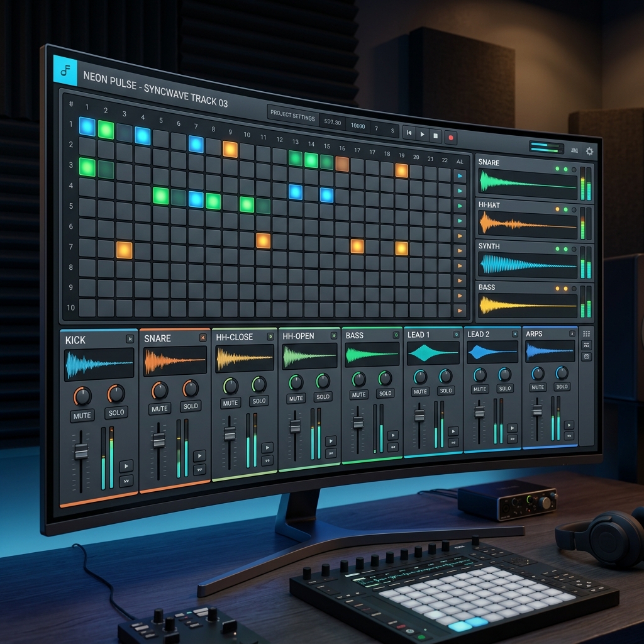This screenshot has width=644, height=644.
Task: Solo the LEAD 2 channel
Action: point(505,388)
